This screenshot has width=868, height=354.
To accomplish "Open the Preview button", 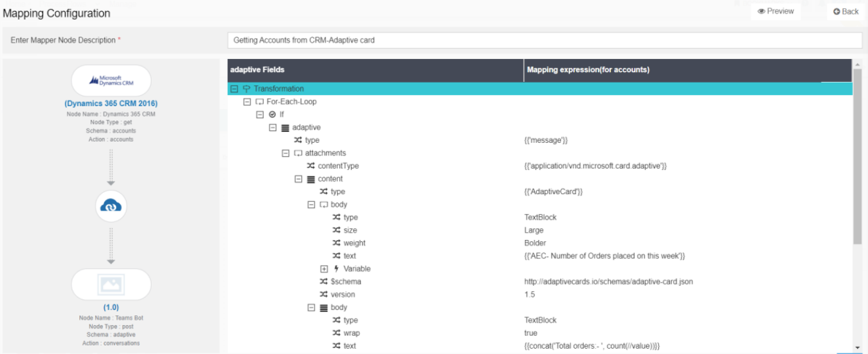I will (775, 11).
